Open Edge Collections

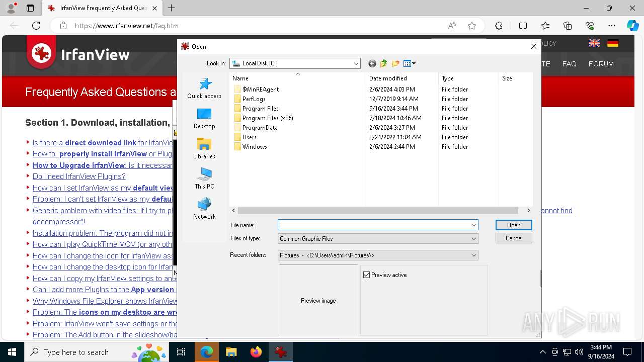click(x=568, y=26)
